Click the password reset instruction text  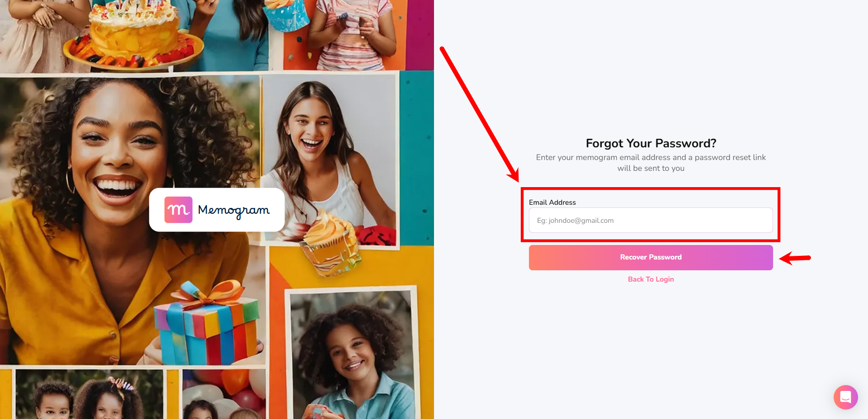tap(651, 163)
